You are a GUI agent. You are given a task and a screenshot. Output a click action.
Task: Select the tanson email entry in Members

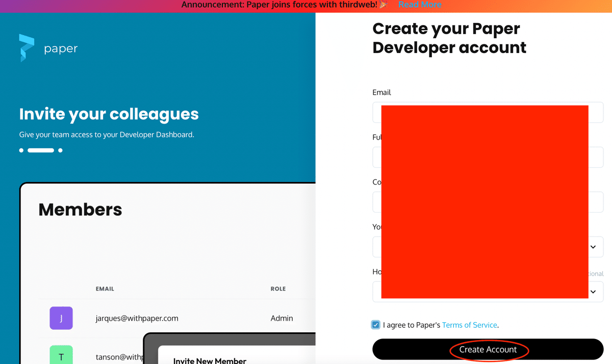click(119, 357)
